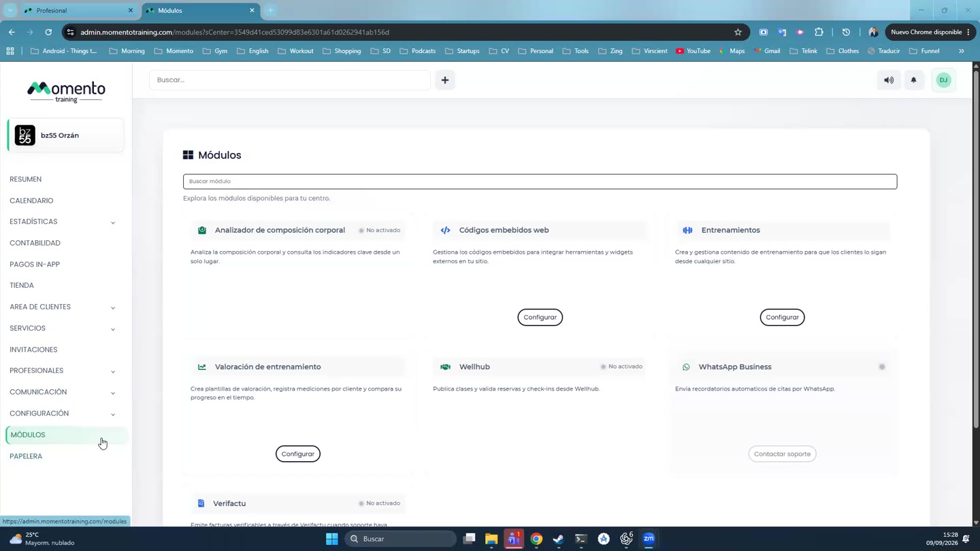Open Pagos in-app in the sidebar

click(x=35, y=265)
